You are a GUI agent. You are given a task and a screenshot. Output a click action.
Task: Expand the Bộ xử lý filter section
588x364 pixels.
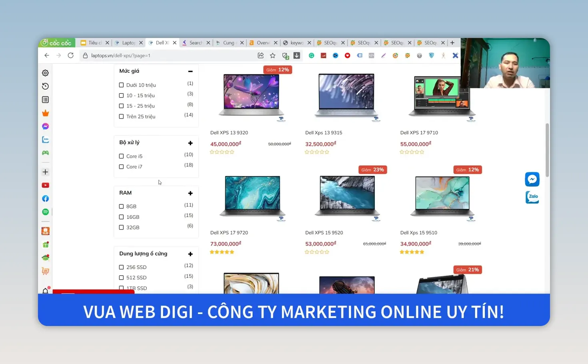pos(190,143)
